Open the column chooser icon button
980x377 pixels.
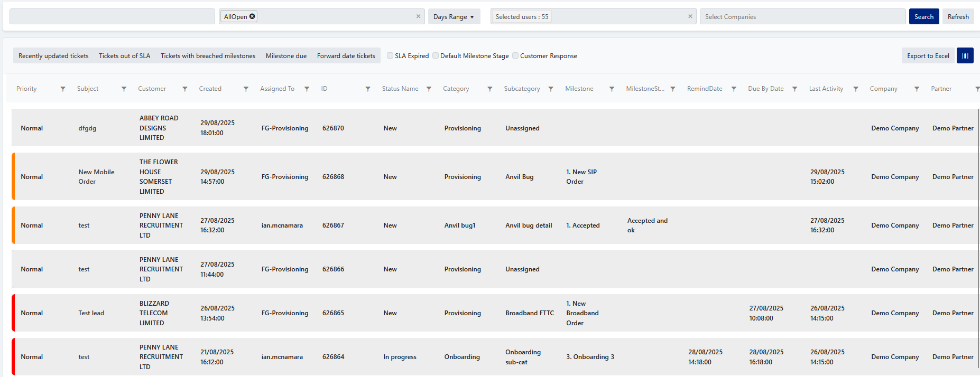(x=965, y=55)
